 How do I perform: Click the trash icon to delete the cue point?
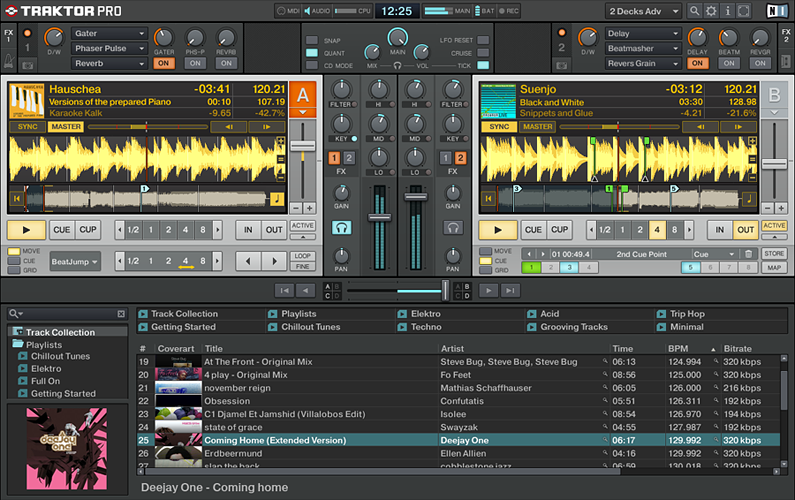click(748, 254)
